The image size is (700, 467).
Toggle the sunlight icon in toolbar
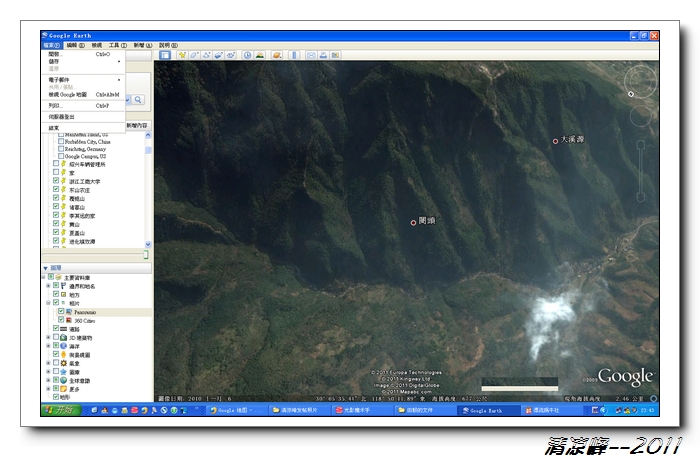pos(260,55)
